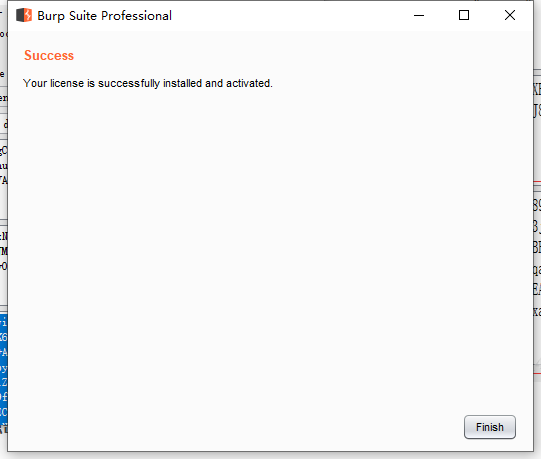Click the word successfully in the message

pyautogui.click(x=129, y=83)
